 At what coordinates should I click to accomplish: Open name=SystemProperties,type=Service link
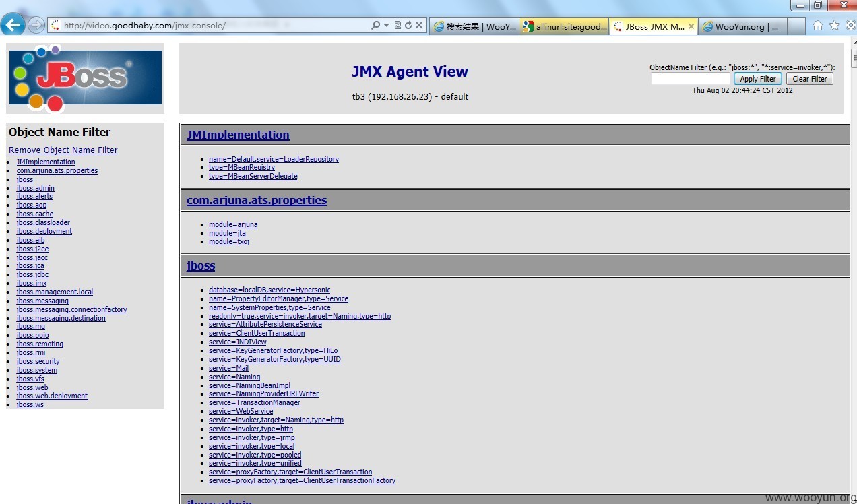(x=269, y=307)
